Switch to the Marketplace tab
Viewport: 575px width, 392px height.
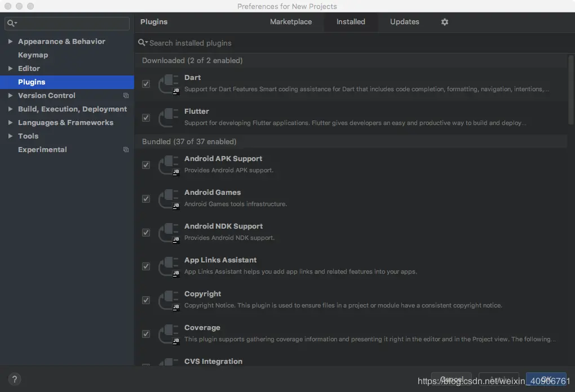pyautogui.click(x=291, y=22)
